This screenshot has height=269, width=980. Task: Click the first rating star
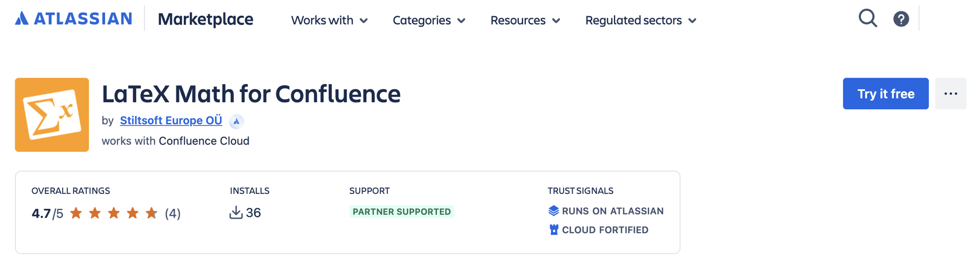[76, 213]
